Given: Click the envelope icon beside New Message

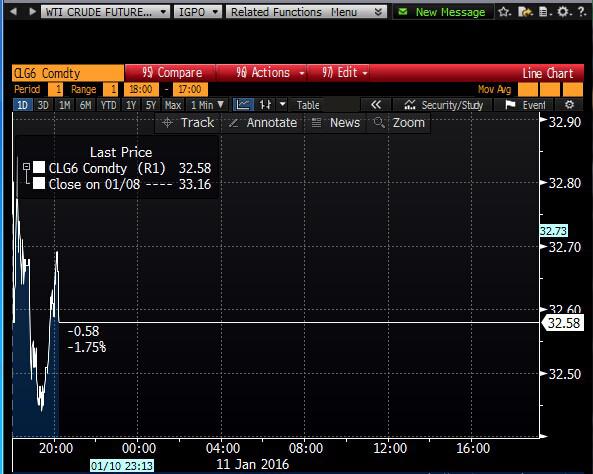Looking at the screenshot, I should (x=403, y=12).
